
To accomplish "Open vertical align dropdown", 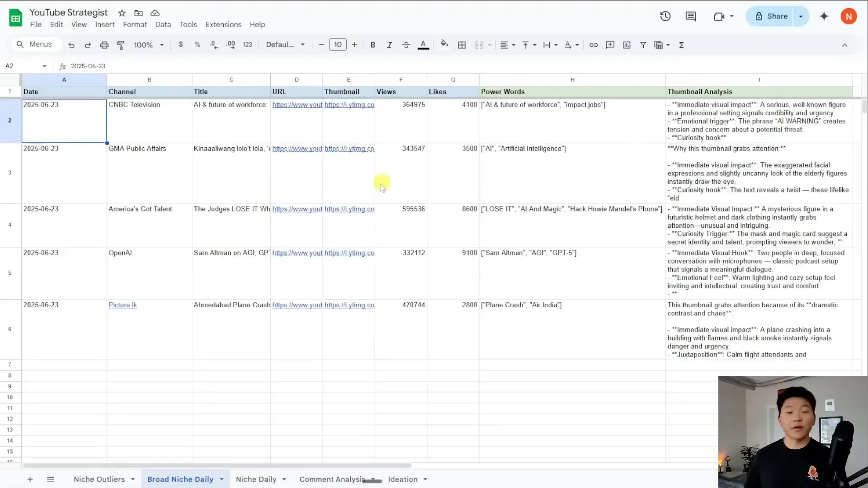I will tap(529, 45).
